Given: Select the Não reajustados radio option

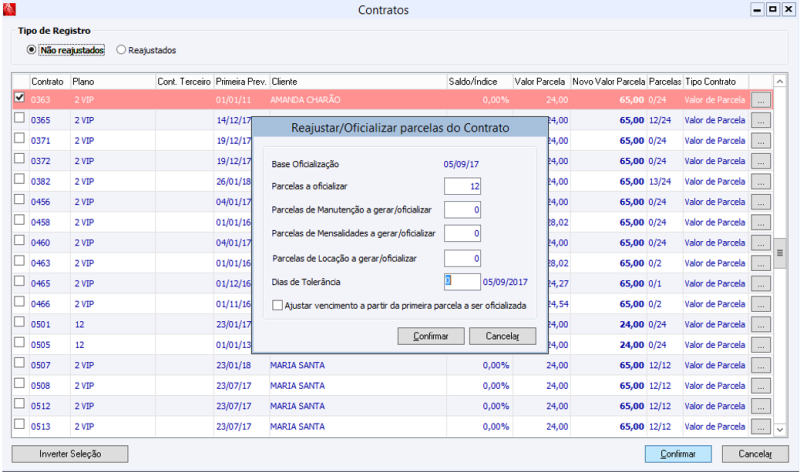Looking at the screenshot, I should (32, 49).
